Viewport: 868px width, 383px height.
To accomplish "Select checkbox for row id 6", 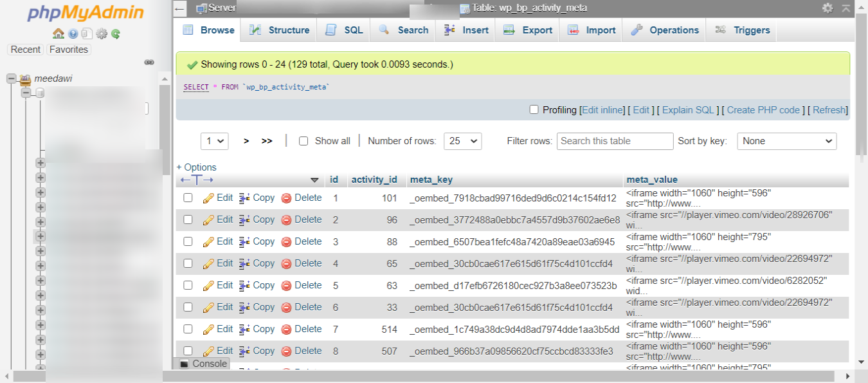I will point(188,307).
